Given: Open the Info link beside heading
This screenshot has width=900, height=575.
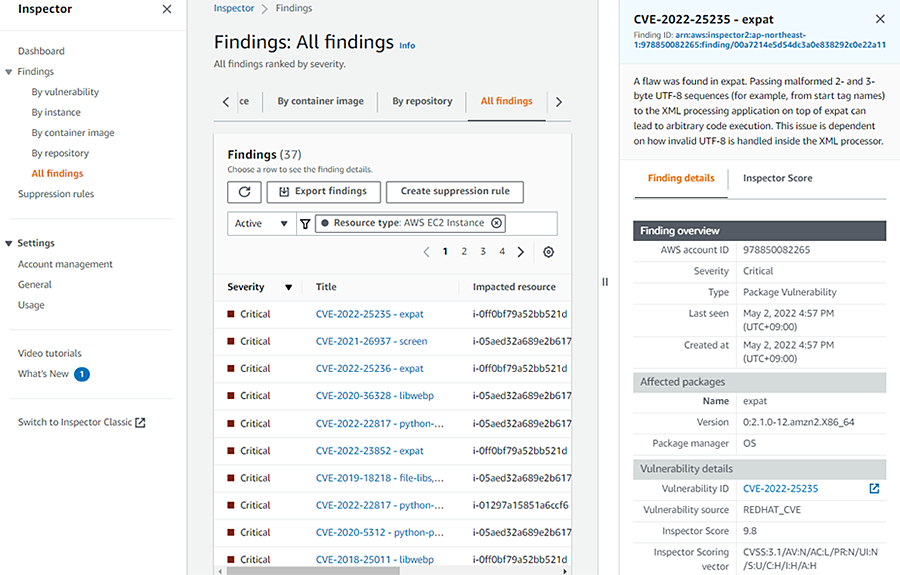Looking at the screenshot, I should pos(407,45).
